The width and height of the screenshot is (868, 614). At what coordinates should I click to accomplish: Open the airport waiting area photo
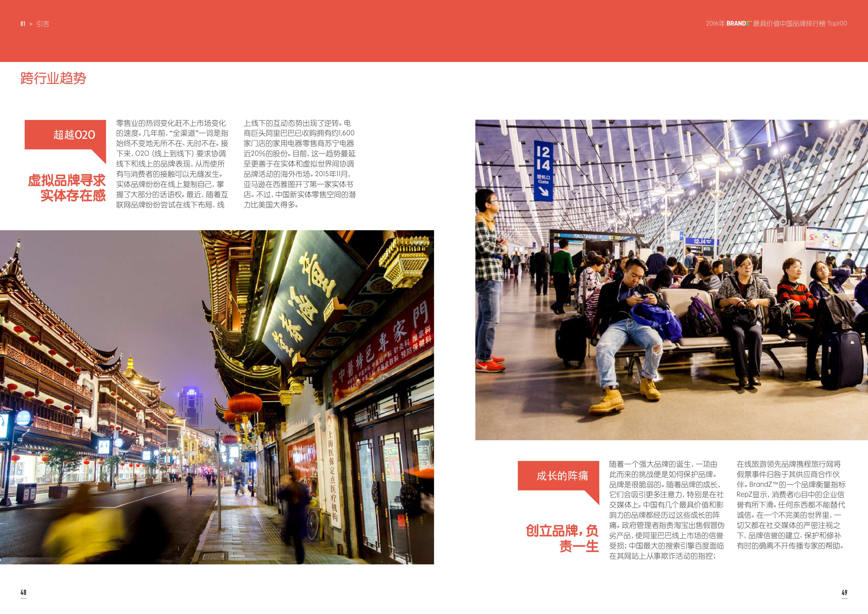[x=671, y=280]
